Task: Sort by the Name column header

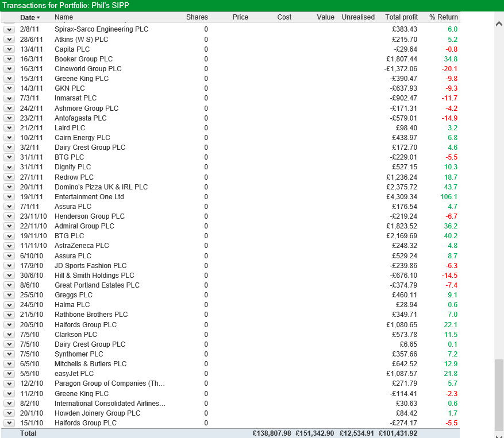Action: (x=64, y=17)
